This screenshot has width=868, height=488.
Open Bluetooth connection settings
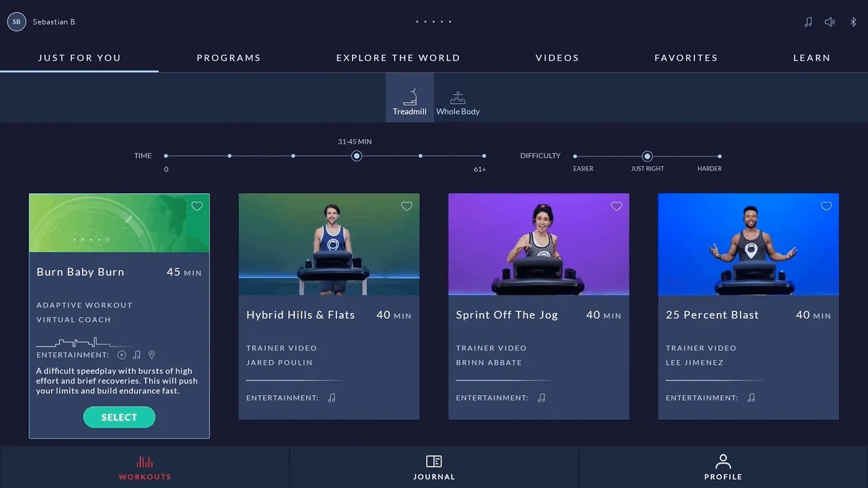(x=853, y=22)
